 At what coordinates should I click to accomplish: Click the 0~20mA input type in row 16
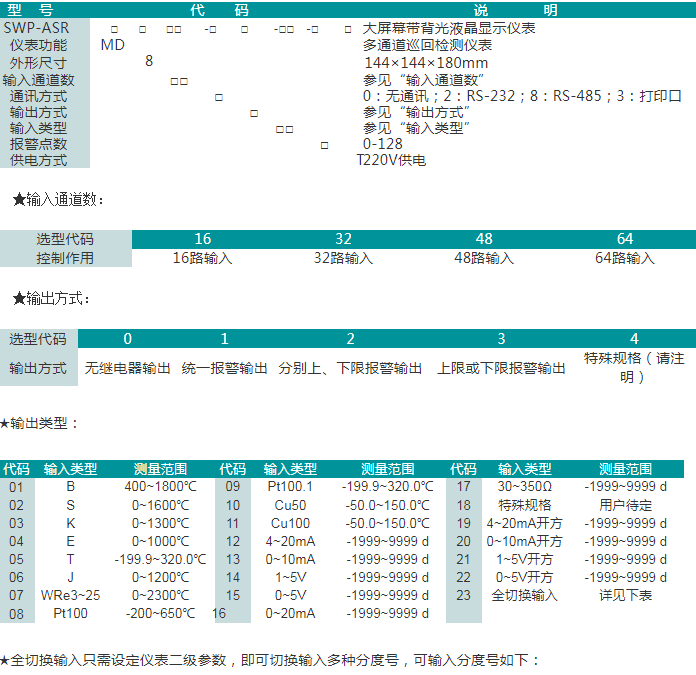290,613
